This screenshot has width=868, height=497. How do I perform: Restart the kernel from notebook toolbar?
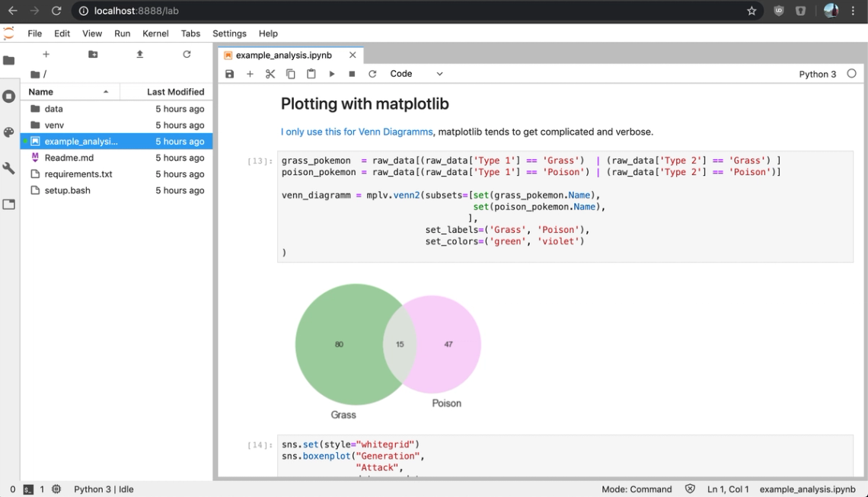pos(372,74)
